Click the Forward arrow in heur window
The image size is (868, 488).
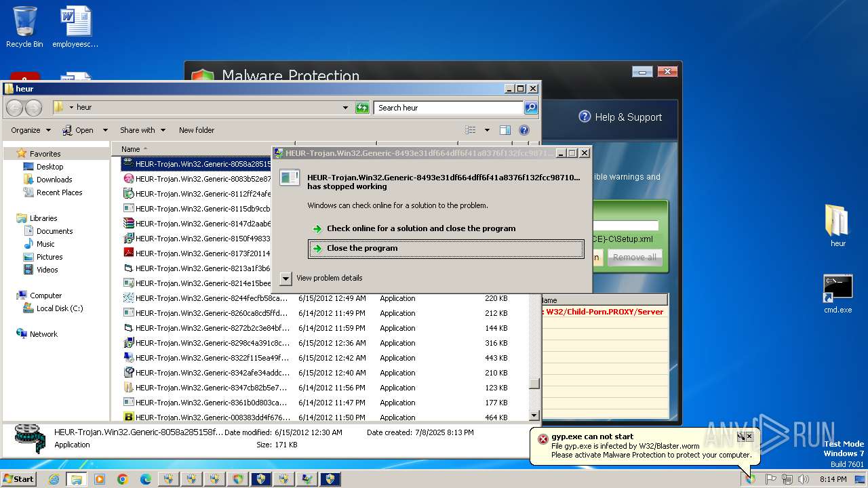[x=33, y=107]
